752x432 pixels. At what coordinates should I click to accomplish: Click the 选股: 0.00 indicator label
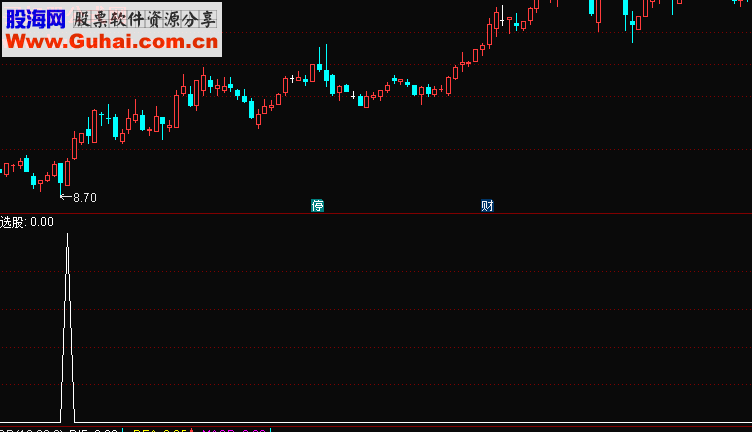point(27,222)
